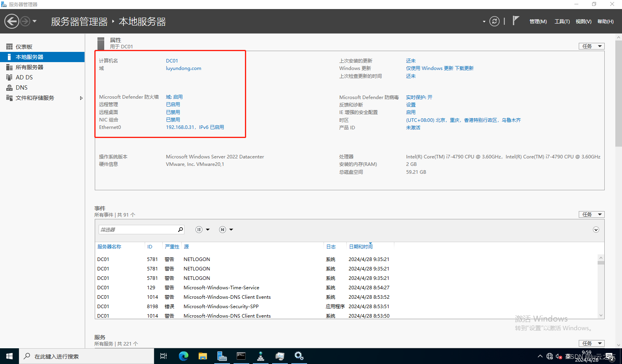This screenshot has height=364, width=622.
Task: Click 未激活 product ID link
Action: 413,128
